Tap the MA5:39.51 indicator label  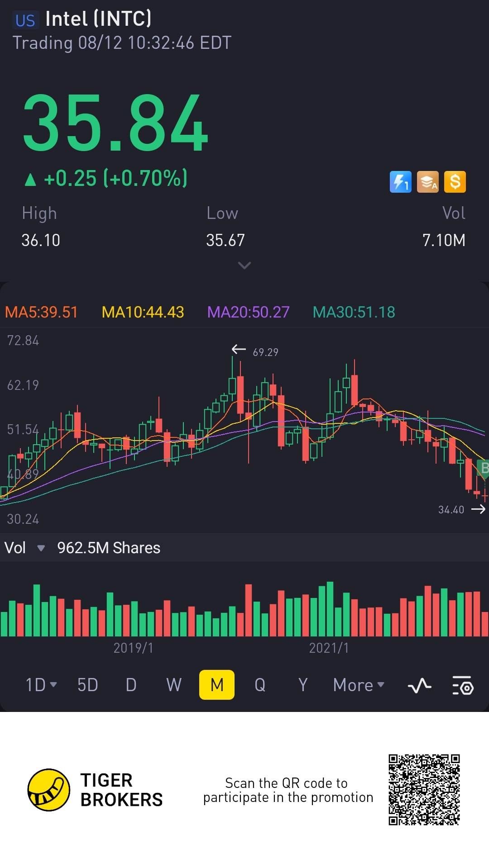(x=41, y=312)
